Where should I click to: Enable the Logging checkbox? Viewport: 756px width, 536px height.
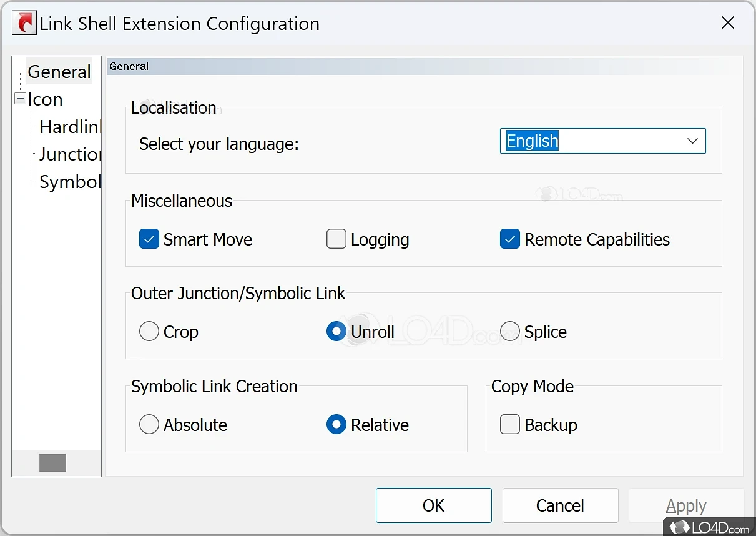tap(336, 239)
